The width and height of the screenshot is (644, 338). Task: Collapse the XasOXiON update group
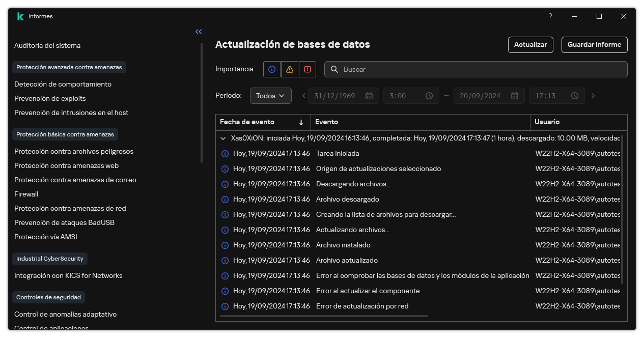pos(222,137)
